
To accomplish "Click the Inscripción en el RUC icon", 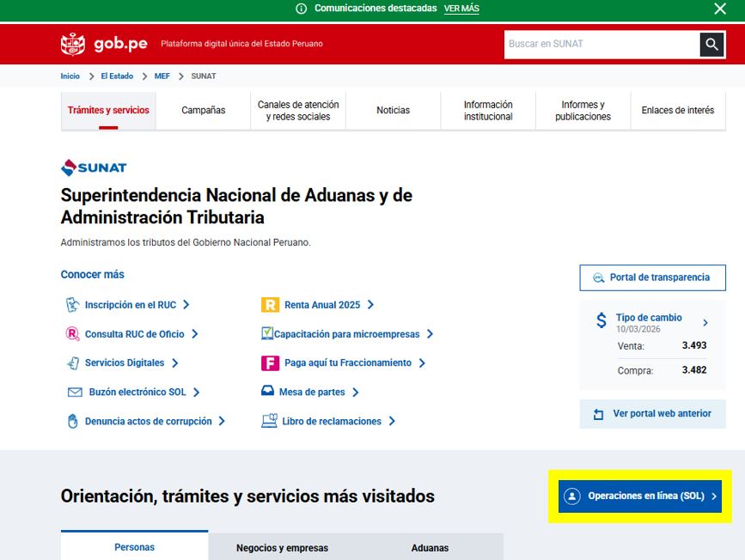I will click(x=73, y=304).
